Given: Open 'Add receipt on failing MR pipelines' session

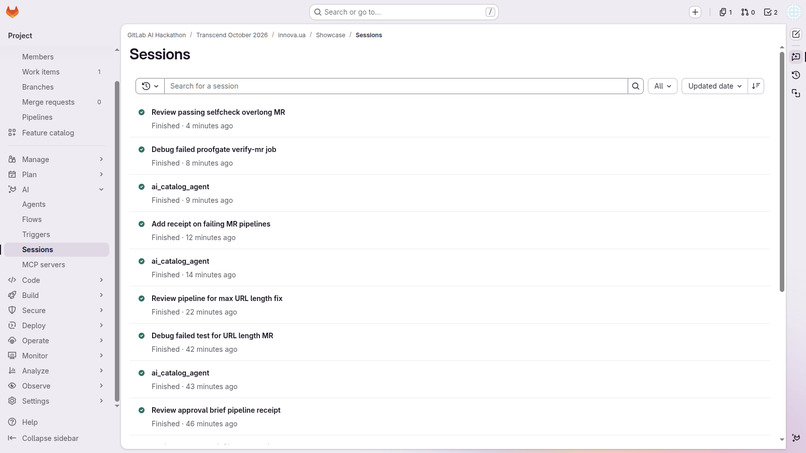Looking at the screenshot, I should point(211,224).
